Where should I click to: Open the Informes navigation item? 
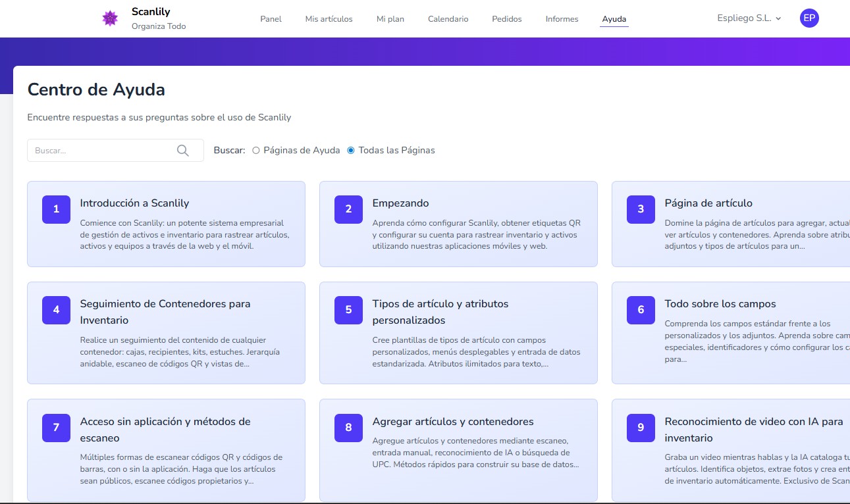(562, 19)
